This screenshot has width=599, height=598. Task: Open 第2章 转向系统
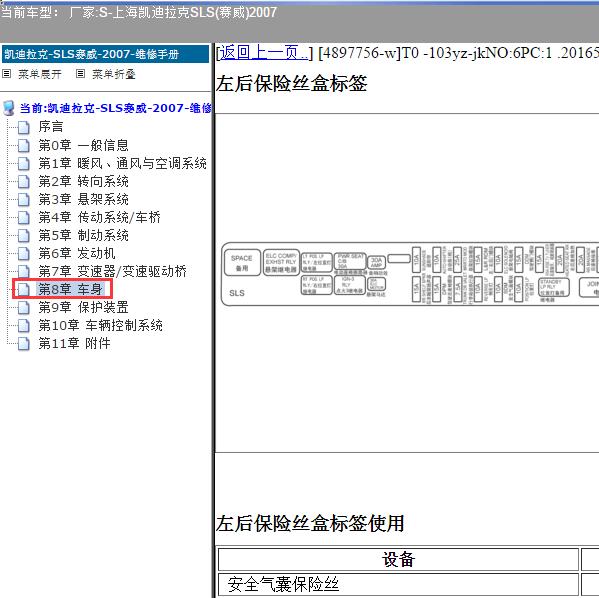click(83, 181)
